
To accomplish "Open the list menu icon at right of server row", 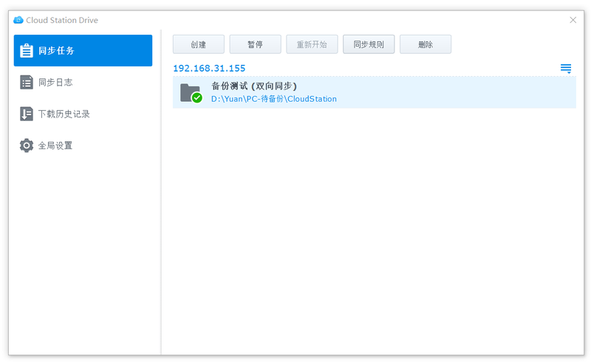I will pos(566,69).
